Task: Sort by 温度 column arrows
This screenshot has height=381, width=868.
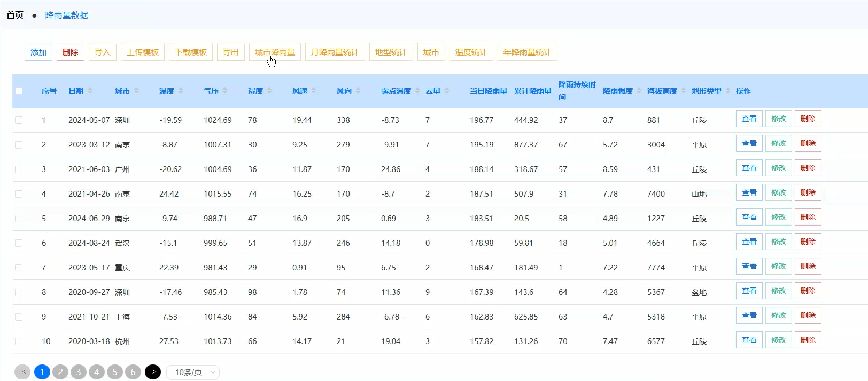Action: click(x=181, y=91)
